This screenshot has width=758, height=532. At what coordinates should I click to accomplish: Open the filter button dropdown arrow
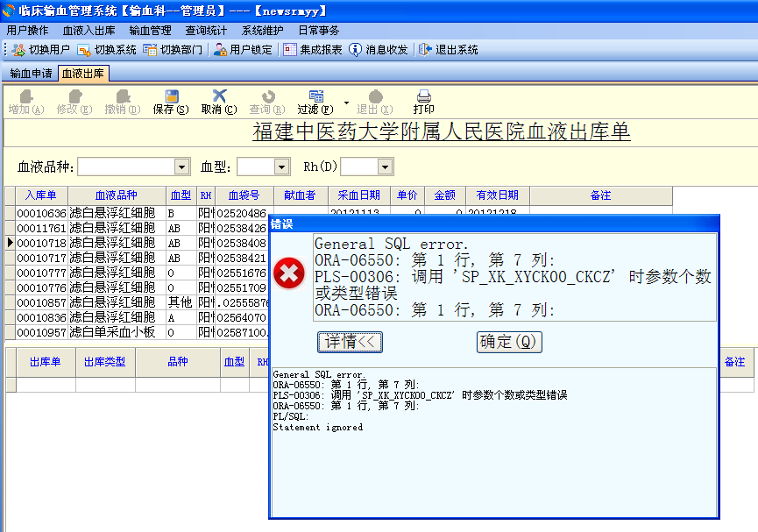tap(346, 103)
